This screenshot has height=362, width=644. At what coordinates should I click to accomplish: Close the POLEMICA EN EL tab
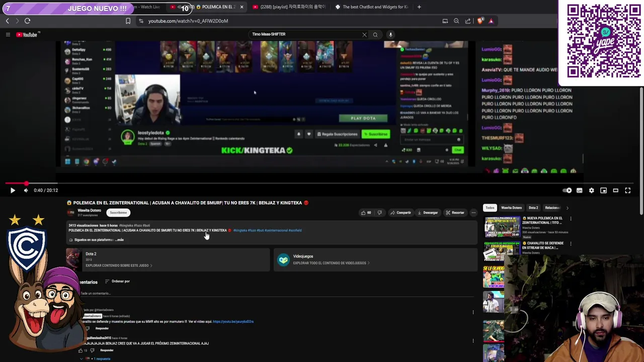coord(242,7)
